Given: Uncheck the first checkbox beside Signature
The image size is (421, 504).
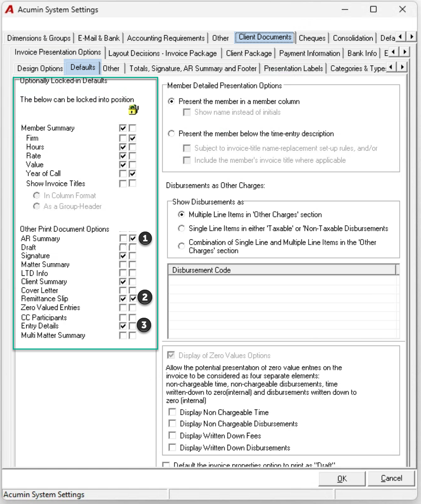Looking at the screenshot, I should tap(123, 256).
